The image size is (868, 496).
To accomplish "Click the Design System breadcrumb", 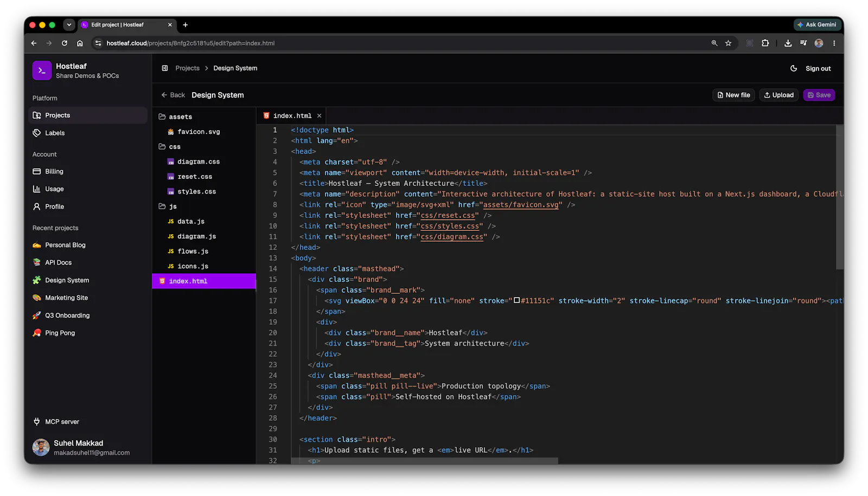I will (x=235, y=68).
